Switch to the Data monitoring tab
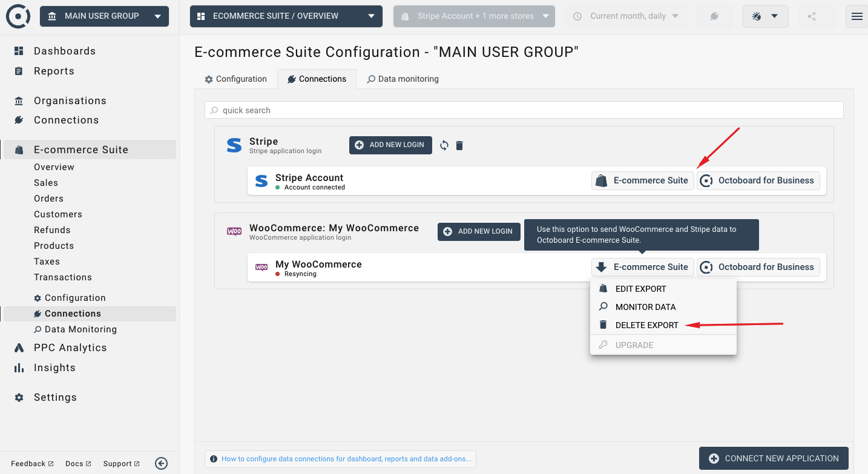The height and width of the screenshot is (474, 868). (403, 79)
